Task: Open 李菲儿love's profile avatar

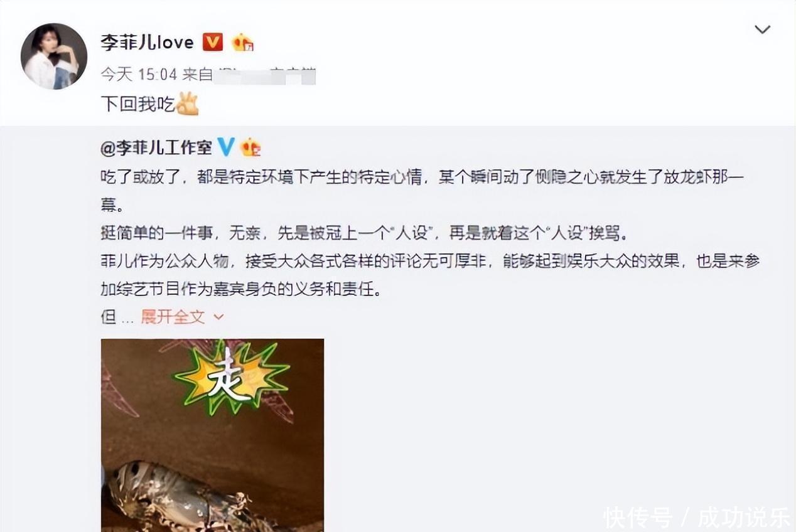Action: tap(54, 56)
